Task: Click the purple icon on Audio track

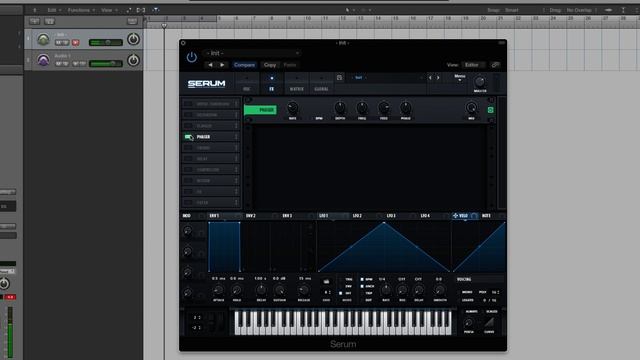Action: point(43,60)
